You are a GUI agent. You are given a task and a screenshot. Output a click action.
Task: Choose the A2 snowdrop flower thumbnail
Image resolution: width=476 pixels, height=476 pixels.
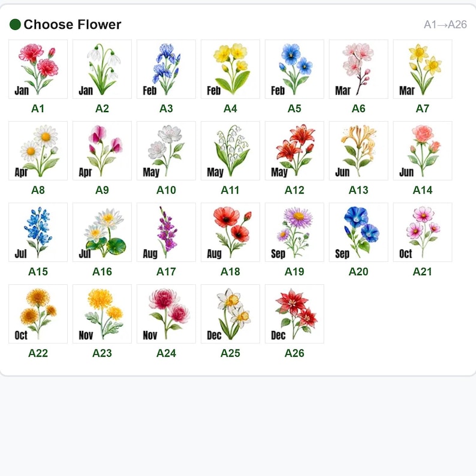[102, 69]
